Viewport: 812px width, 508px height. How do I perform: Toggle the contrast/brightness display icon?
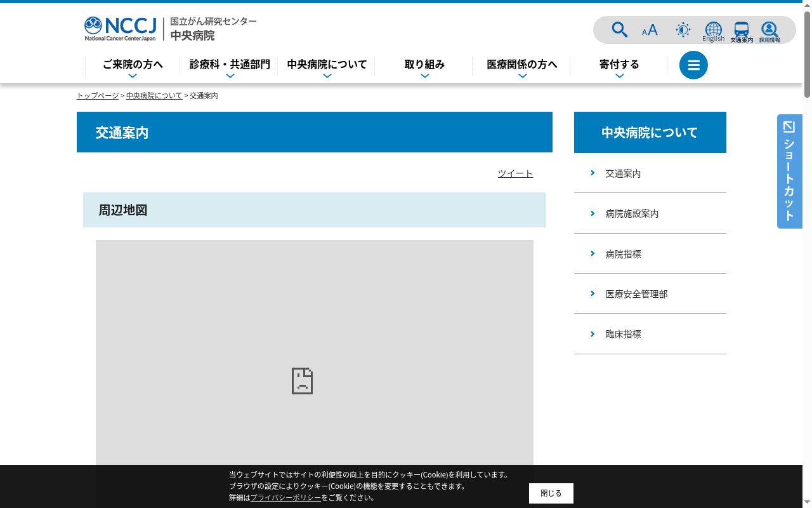[x=683, y=30]
